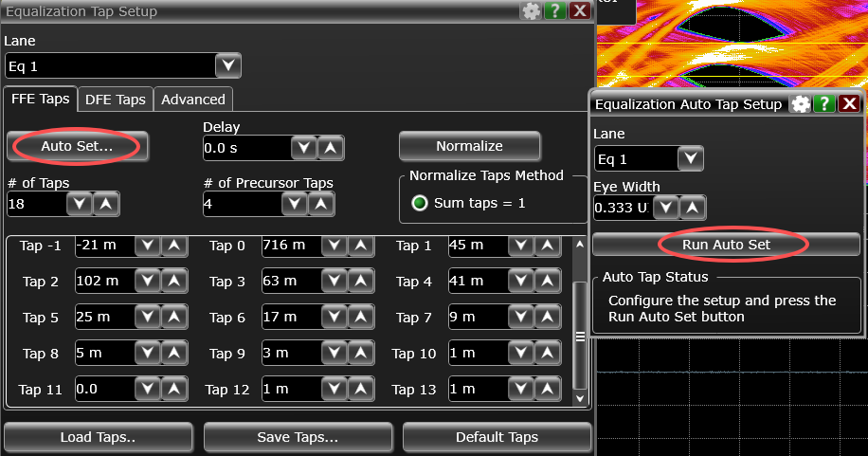The width and height of the screenshot is (868, 456).
Task: Switch to the DFE Taps tab
Action: click(x=116, y=100)
